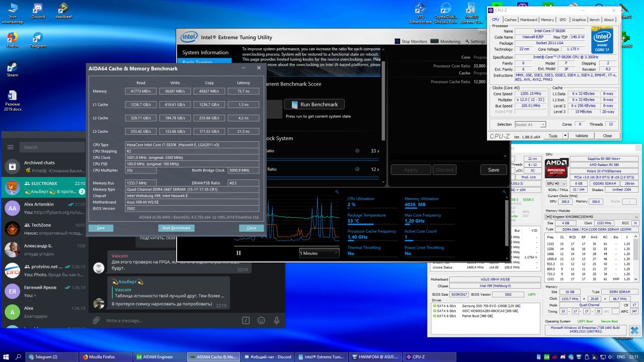Select System Information in XTU sidebar
This screenshot has height=362, width=644.
click(205, 52)
